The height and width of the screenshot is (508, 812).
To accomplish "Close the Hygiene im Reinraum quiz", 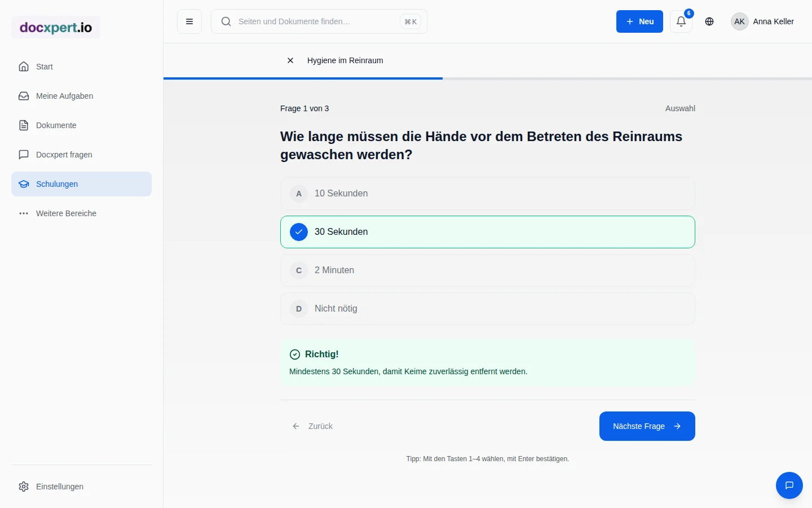I will tap(290, 60).
